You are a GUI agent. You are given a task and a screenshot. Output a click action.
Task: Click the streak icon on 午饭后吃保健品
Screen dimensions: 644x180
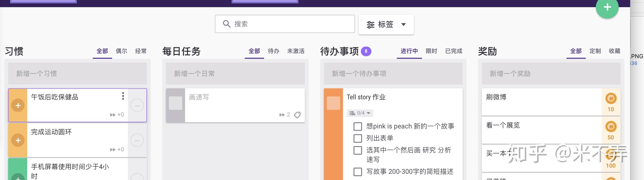pos(113,115)
